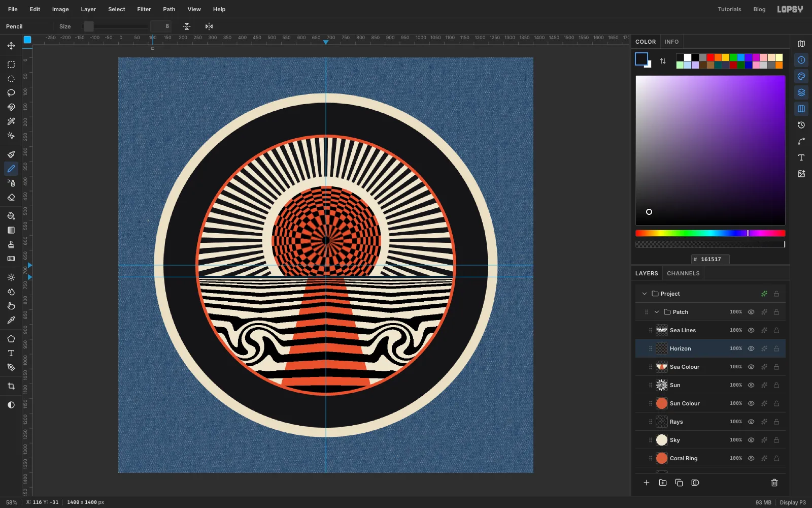Click the hue slider bar
The width and height of the screenshot is (812, 508).
tap(710, 233)
